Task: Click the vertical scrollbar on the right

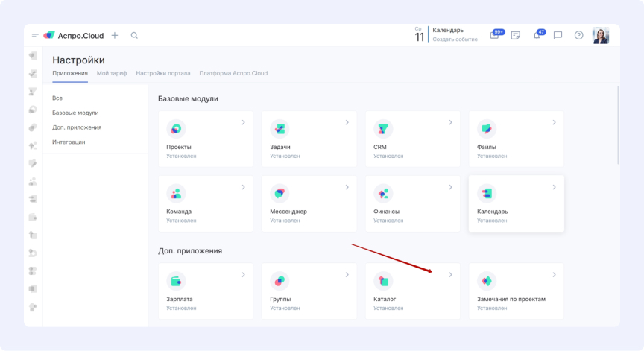Action: tap(617, 125)
